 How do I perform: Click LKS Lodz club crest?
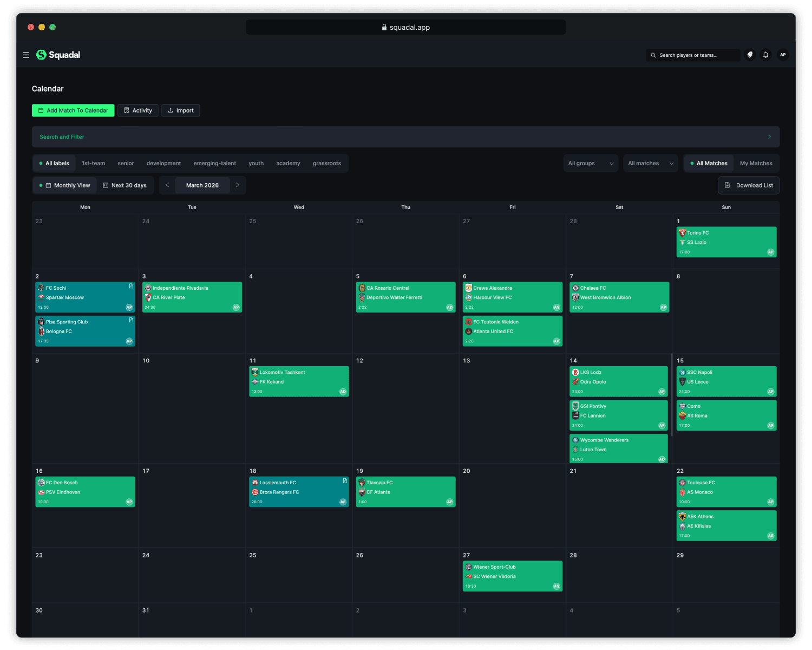point(575,372)
